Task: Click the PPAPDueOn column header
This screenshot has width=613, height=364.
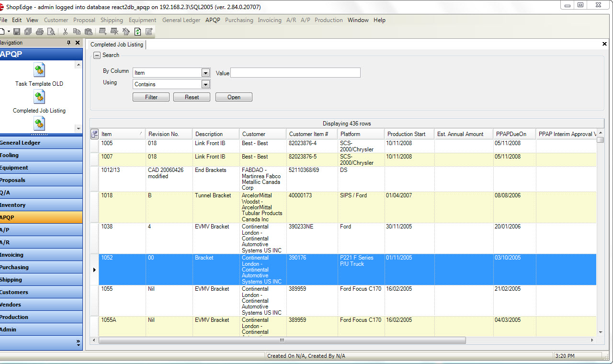Action: (x=515, y=134)
